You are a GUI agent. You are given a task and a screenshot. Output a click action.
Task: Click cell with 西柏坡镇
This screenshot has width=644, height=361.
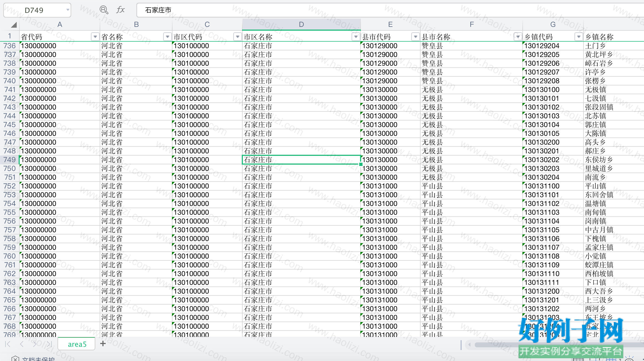point(614,274)
